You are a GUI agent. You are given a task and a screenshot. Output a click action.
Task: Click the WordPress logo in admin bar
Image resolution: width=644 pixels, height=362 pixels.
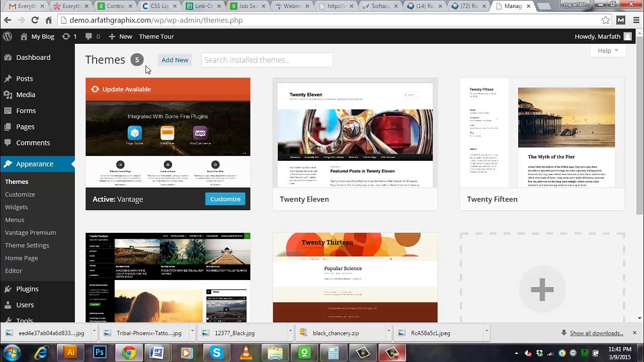(8, 36)
